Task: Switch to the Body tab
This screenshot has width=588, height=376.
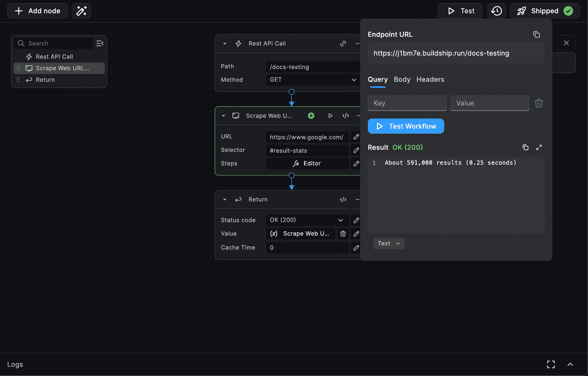Action: 402,80
